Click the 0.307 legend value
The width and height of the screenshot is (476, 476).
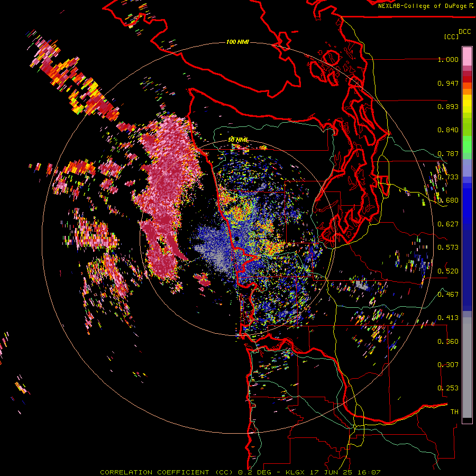pyautogui.click(x=448, y=364)
